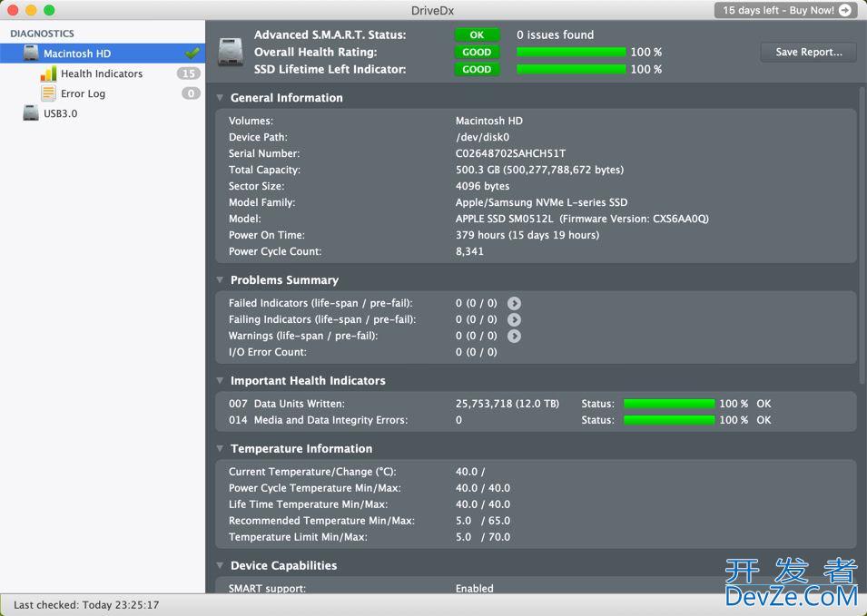The height and width of the screenshot is (616, 867).
Task: Click APPLE SSD SM0512L model value
Action: click(x=582, y=219)
